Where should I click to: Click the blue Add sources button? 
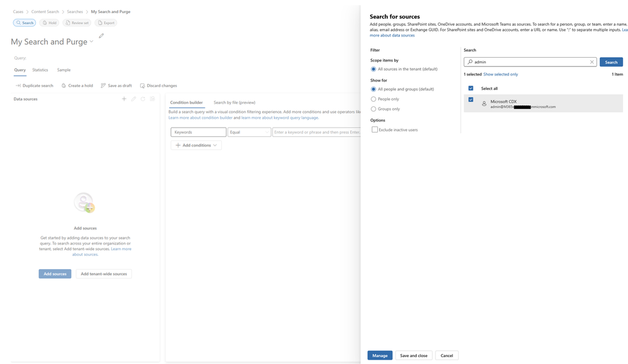[x=55, y=274]
